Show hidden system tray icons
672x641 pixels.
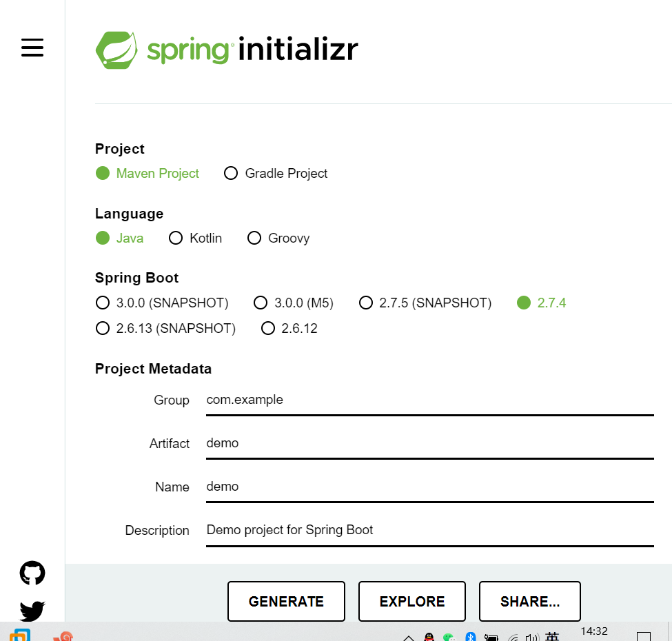pyautogui.click(x=409, y=638)
